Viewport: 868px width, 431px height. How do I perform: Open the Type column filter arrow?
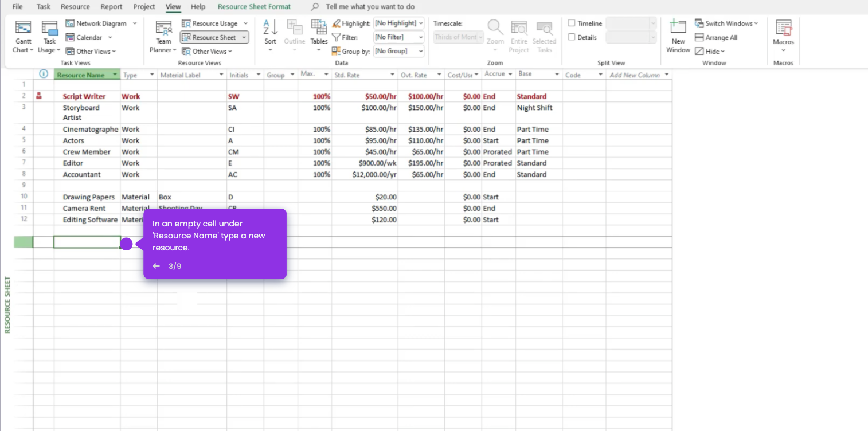[152, 75]
